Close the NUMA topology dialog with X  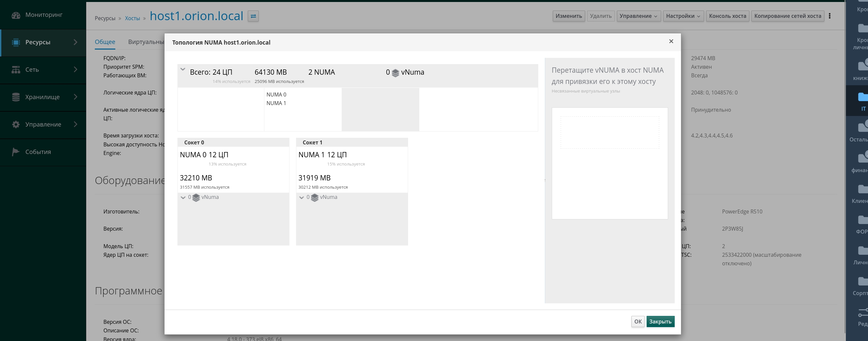click(x=671, y=41)
